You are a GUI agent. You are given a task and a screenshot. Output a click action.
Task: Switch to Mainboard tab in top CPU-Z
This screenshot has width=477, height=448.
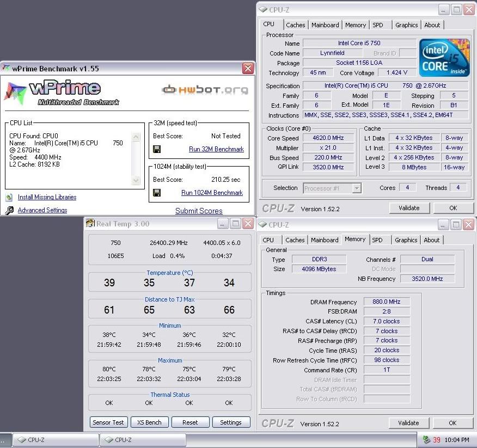(325, 25)
